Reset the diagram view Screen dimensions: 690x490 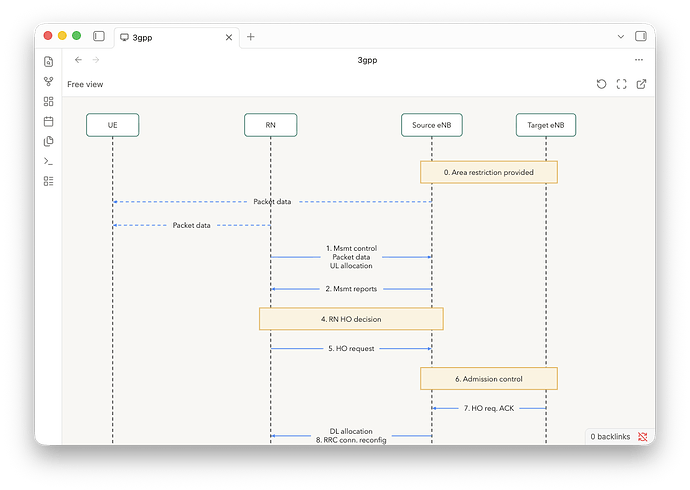click(601, 84)
